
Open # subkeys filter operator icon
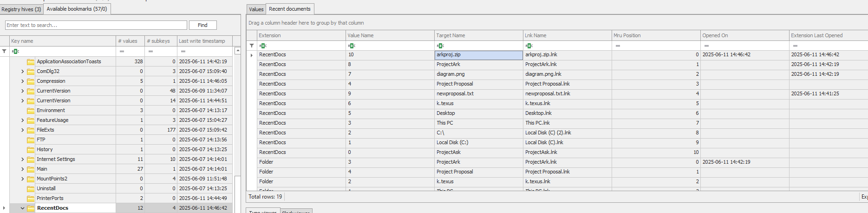point(150,51)
